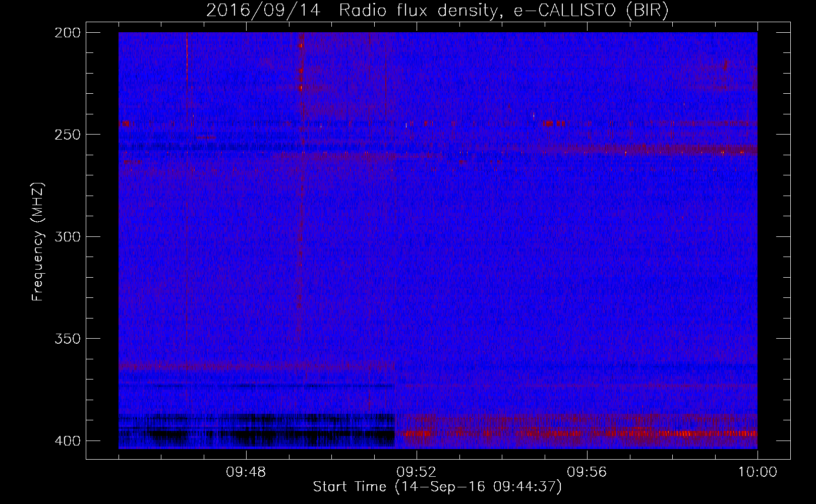Click the 10:00 time tick label
Screen dimensions: 816x504
click(x=757, y=472)
